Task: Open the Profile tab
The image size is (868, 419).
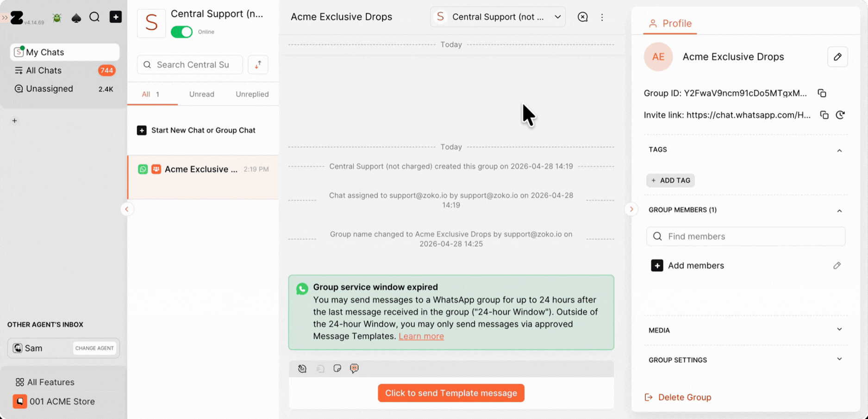Action: [x=670, y=24]
